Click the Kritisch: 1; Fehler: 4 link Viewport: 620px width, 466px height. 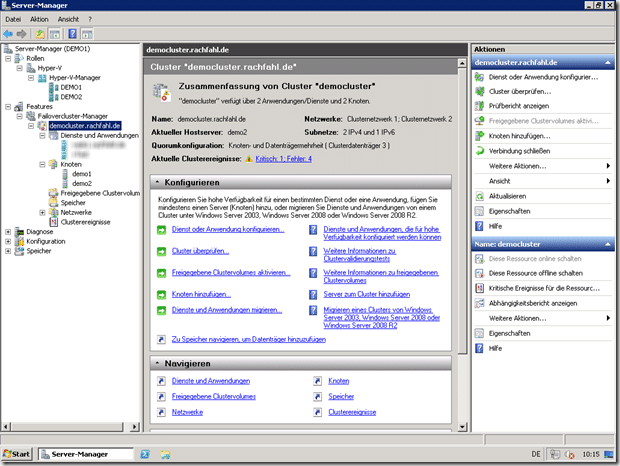click(284, 159)
